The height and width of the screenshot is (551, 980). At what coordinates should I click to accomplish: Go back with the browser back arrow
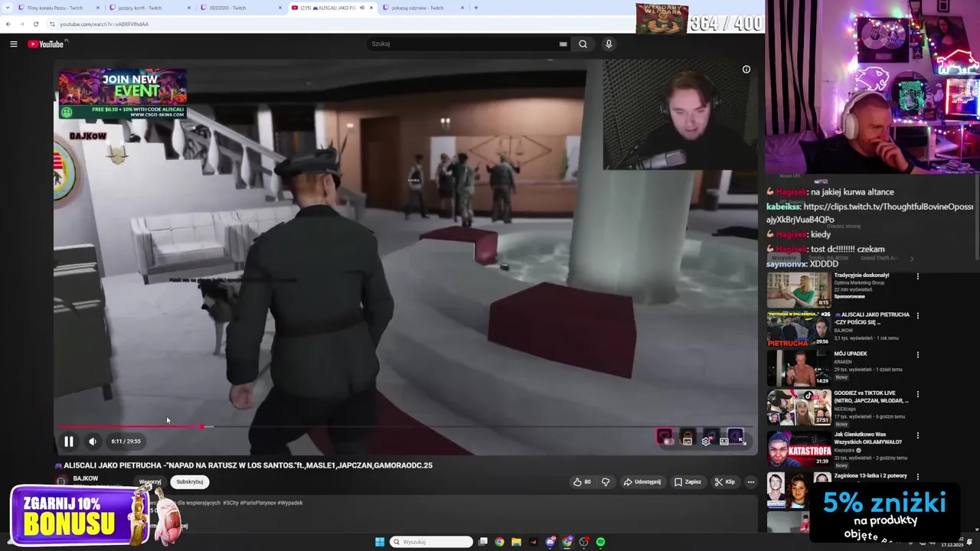pos(8,24)
